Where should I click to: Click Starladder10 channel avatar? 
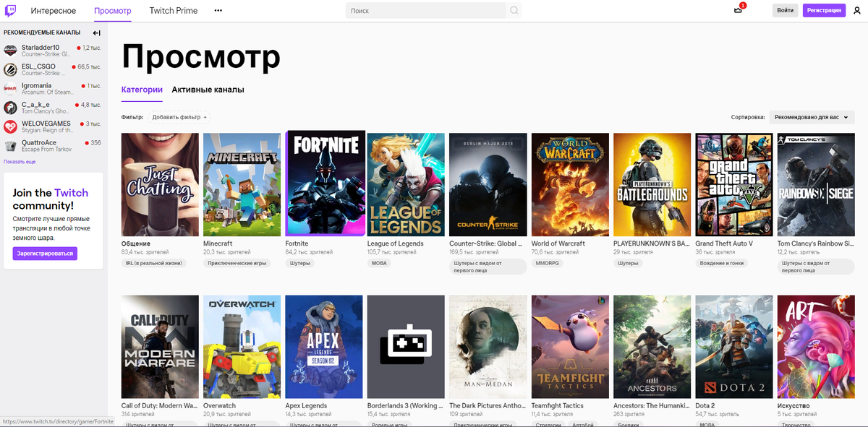[10, 50]
